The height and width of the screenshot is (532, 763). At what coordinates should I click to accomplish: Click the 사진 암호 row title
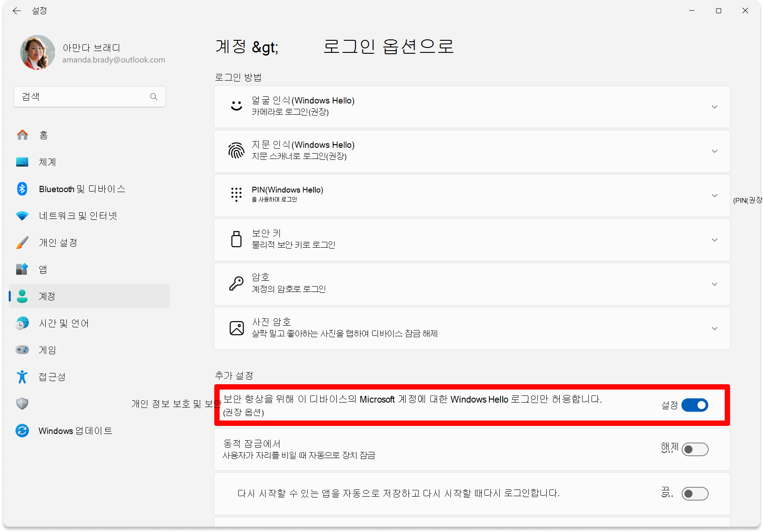(271, 322)
